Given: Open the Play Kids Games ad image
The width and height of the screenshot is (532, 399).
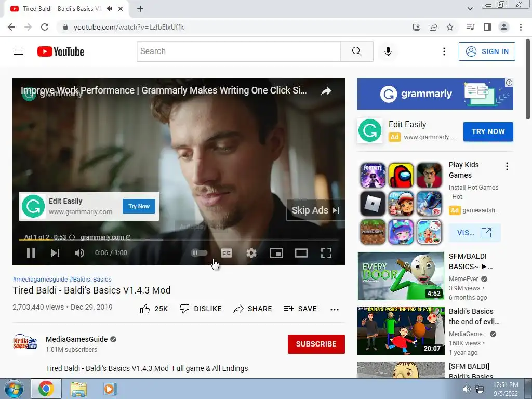Looking at the screenshot, I should coord(401,203).
